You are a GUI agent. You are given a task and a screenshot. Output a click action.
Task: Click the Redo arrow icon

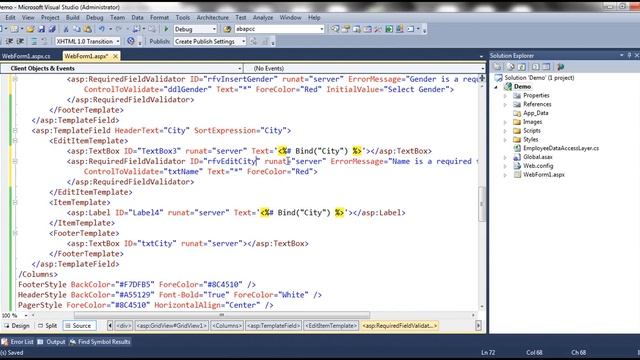[x=119, y=29]
